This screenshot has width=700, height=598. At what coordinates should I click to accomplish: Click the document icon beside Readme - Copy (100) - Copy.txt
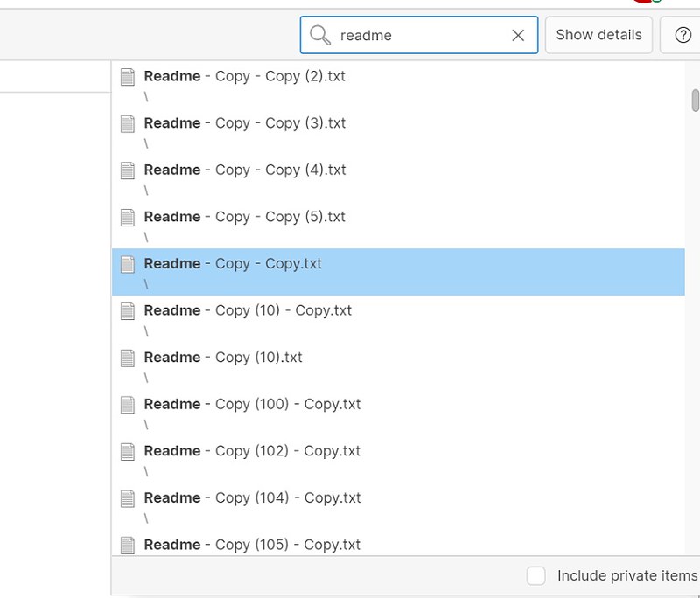126,404
